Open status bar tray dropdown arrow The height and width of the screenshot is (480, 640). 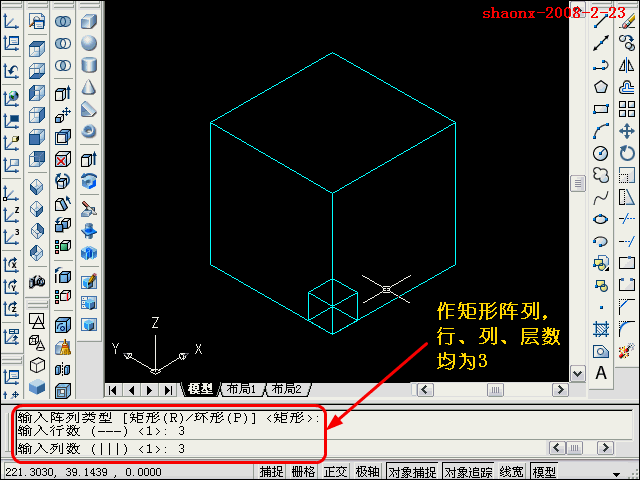[616, 473]
